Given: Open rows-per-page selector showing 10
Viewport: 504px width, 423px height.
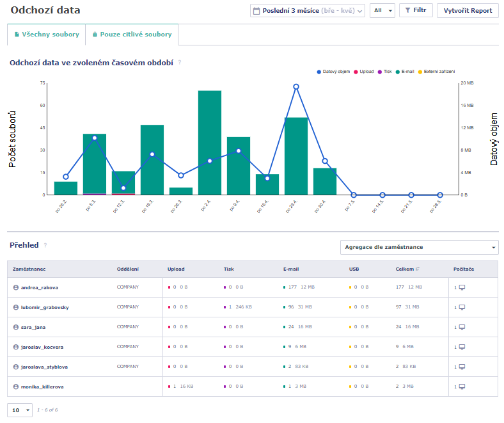Looking at the screenshot, I should coord(20,410).
